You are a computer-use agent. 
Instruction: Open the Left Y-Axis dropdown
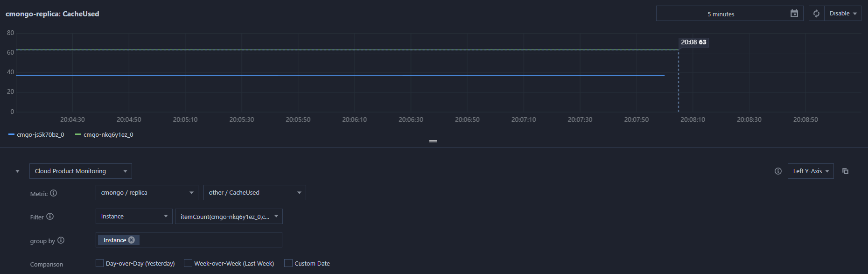811,171
